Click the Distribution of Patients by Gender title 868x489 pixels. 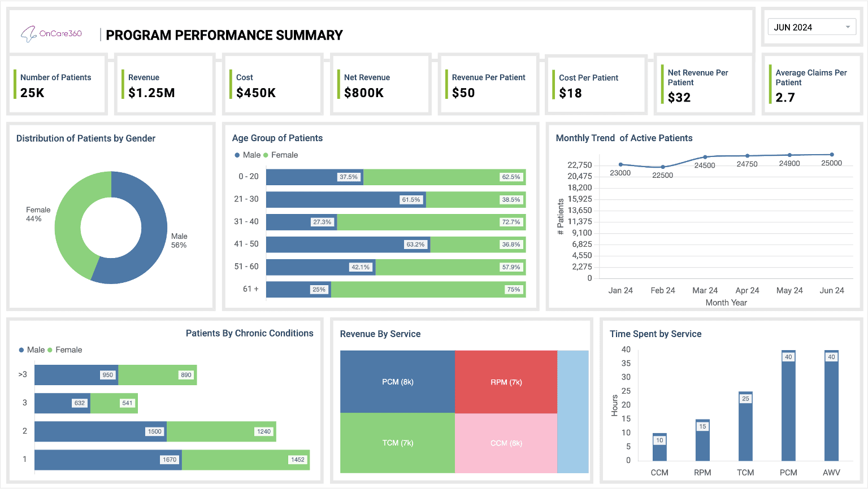[x=86, y=138]
